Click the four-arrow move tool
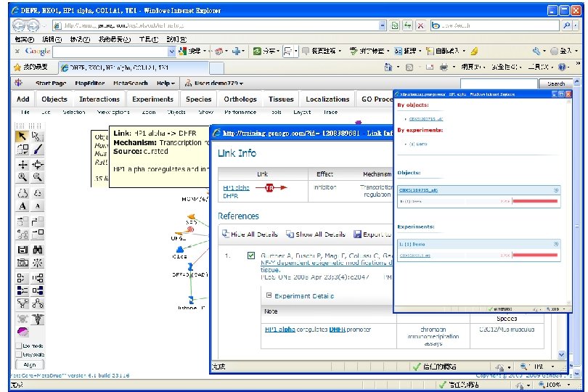Image resolution: width=588 pixels, height=392 pixels. pyautogui.click(x=23, y=164)
